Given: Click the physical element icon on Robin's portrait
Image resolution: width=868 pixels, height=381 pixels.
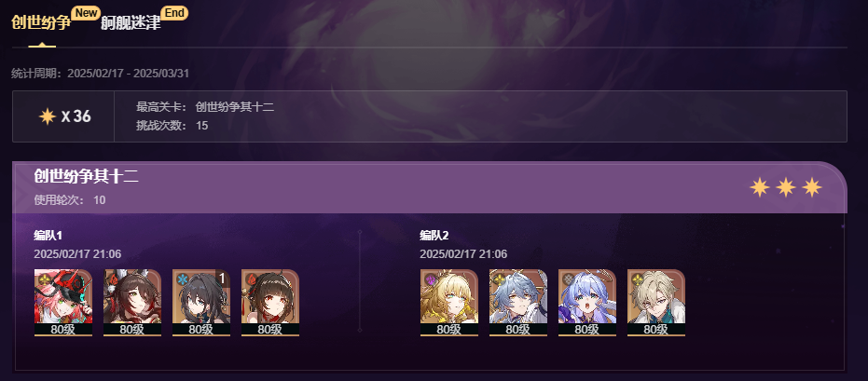Looking at the screenshot, I should click(x=569, y=279).
